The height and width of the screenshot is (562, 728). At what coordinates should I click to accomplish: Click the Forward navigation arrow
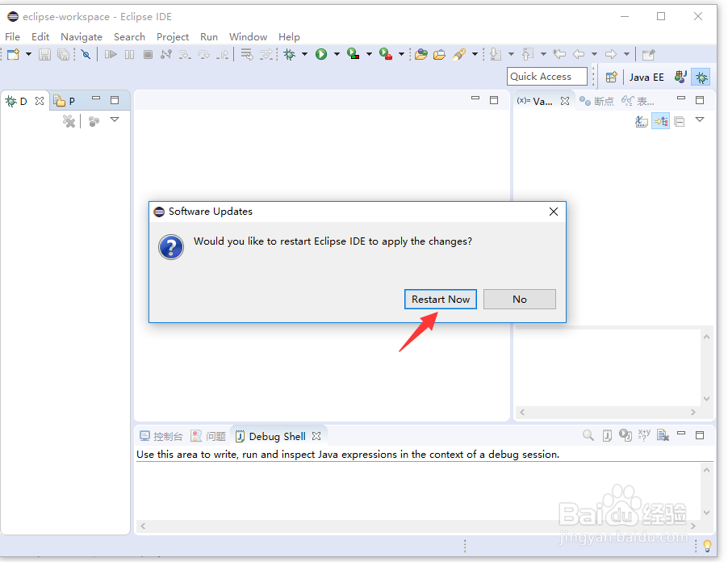click(611, 54)
